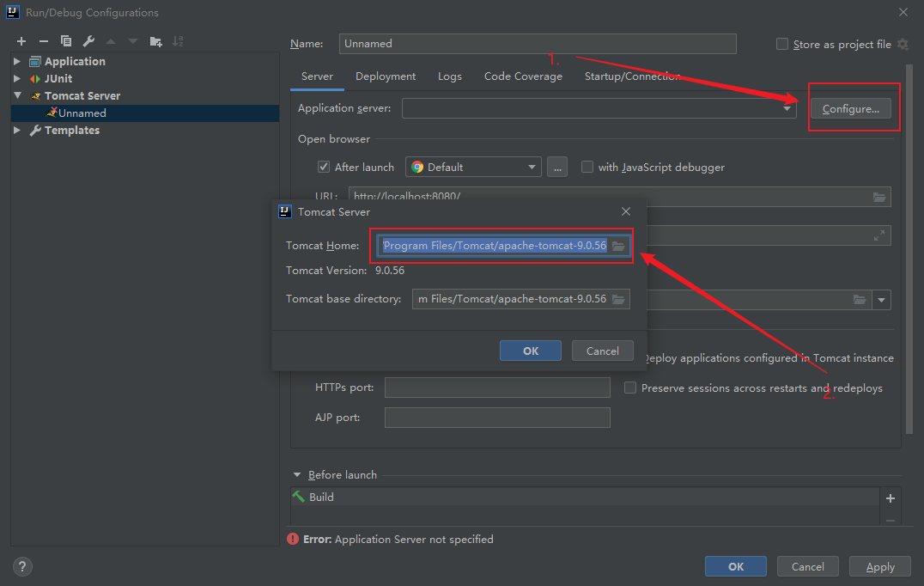Click the Apply button
This screenshot has width=924, height=586.
coord(880,566)
